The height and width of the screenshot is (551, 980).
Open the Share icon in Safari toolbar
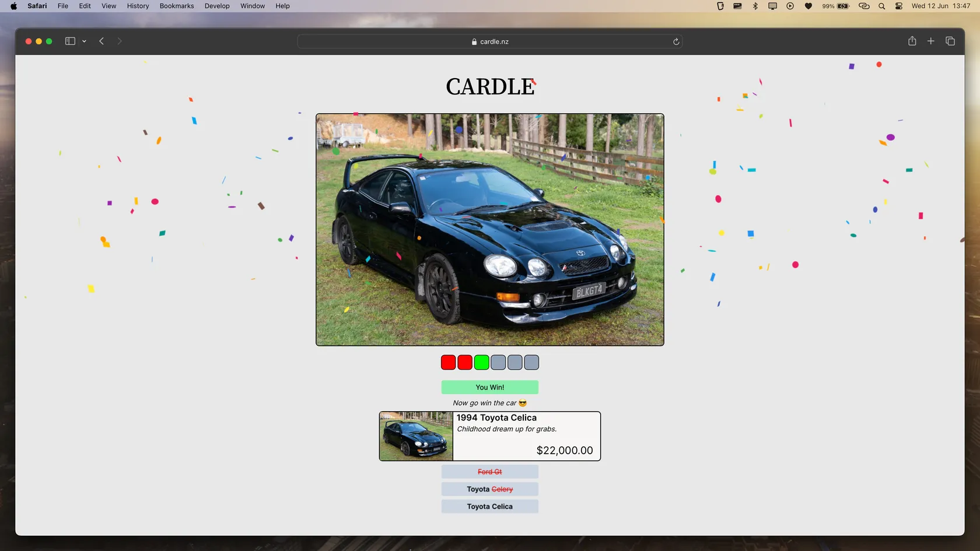(x=912, y=41)
